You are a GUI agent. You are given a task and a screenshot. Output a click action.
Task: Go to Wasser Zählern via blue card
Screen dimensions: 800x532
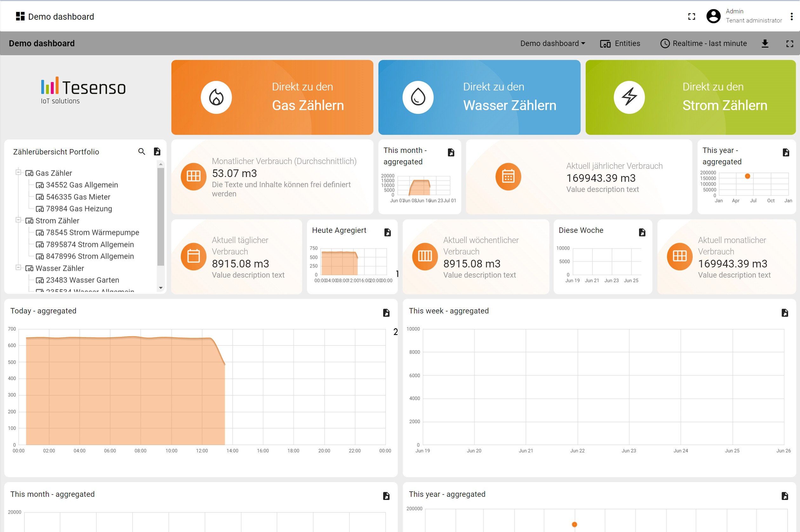[x=479, y=97]
